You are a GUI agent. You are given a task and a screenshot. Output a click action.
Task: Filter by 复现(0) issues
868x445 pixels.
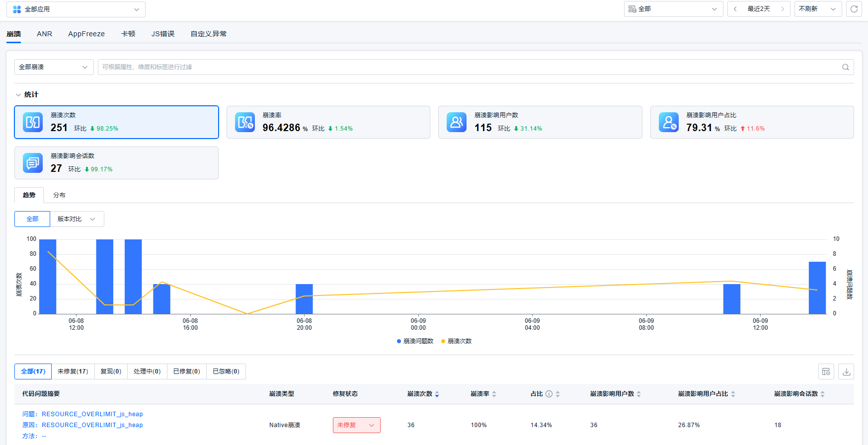[x=111, y=371]
